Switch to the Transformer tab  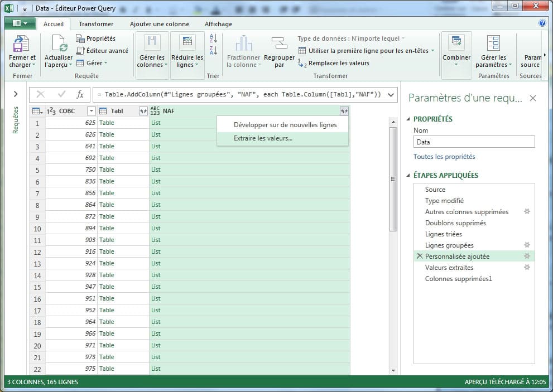pos(96,24)
